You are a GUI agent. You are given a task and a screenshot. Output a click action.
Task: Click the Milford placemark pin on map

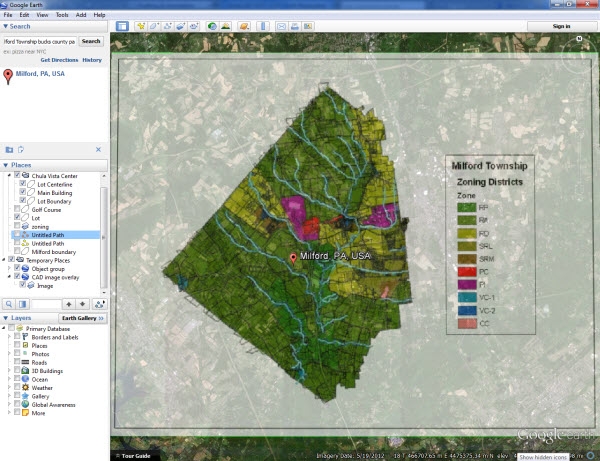click(x=293, y=259)
